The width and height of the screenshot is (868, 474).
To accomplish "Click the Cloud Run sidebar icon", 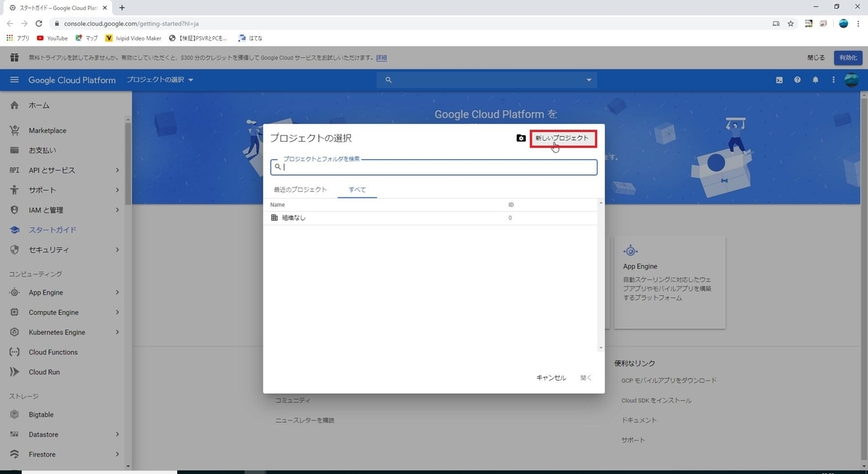I will coord(14,372).
